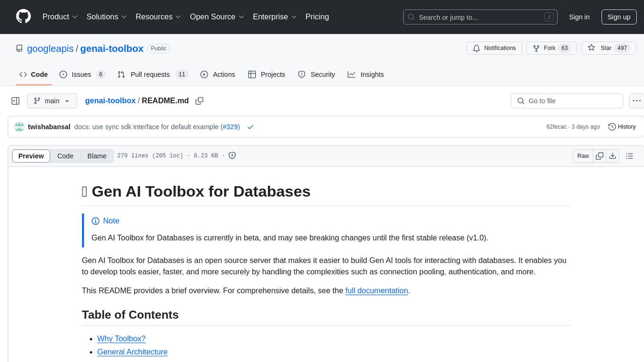Select the Blame view
644x362 pixels.
point(97,156)
